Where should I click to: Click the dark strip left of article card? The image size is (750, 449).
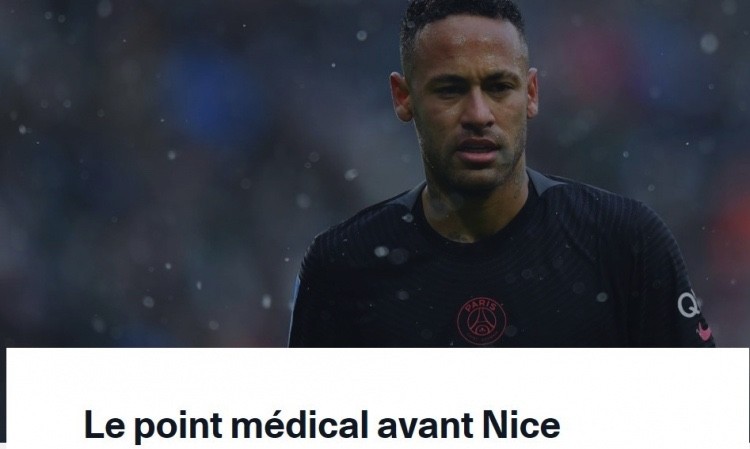pos(2,398)
